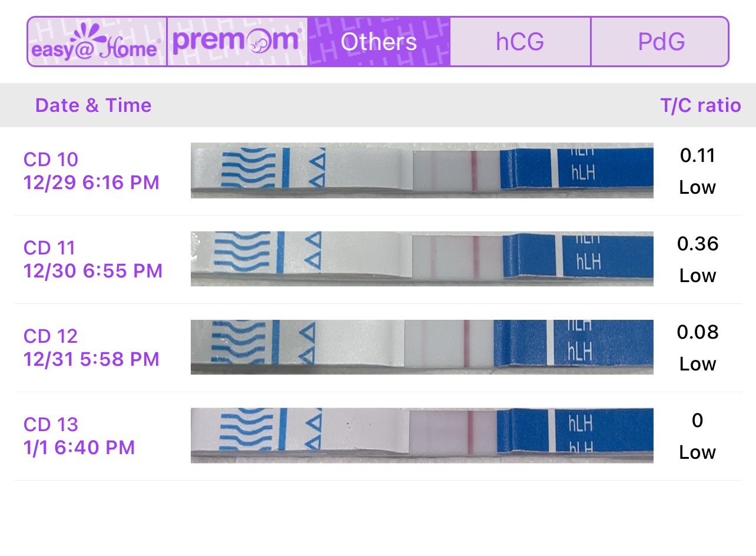The image size is (756, 556).
Task: View the CD 13 strip image
Action: coord(422,435)
